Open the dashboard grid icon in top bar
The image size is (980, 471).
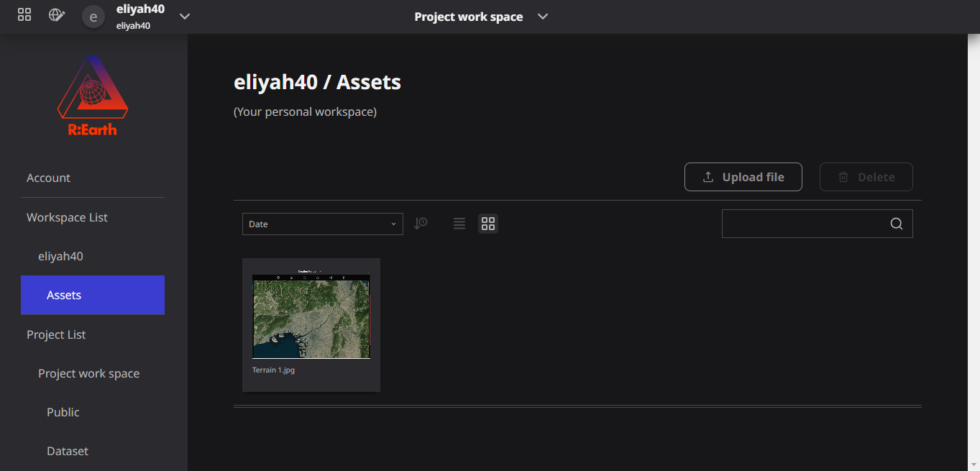24,14
